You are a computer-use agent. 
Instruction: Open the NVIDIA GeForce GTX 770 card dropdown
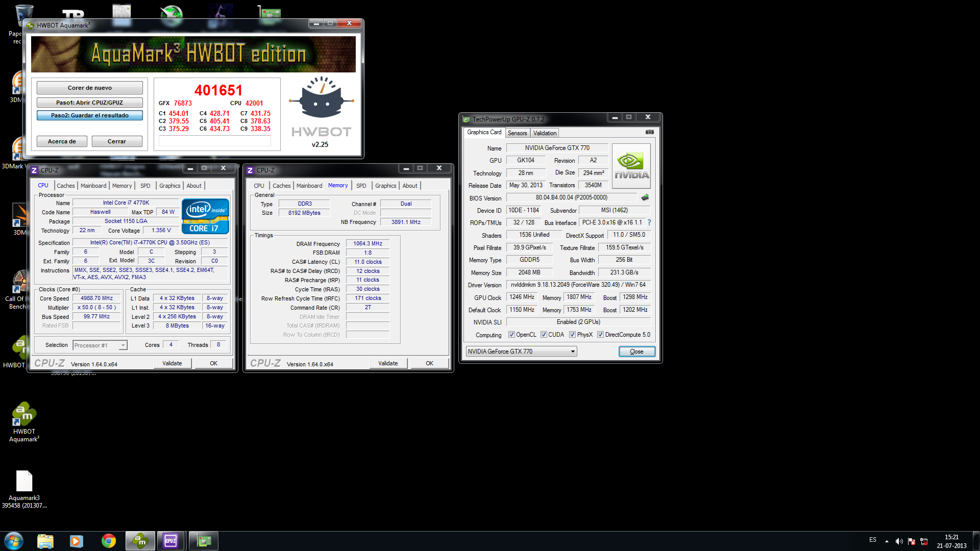point(521,351)
